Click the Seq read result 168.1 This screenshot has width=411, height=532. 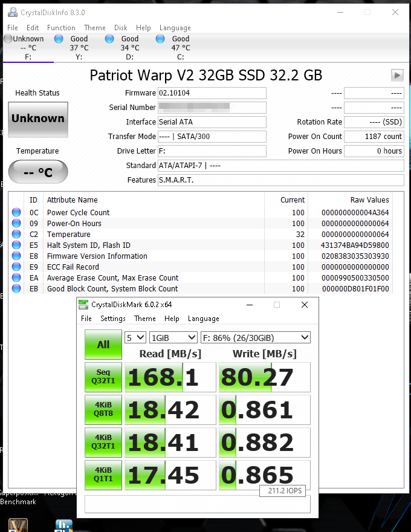tap(170, 377)
